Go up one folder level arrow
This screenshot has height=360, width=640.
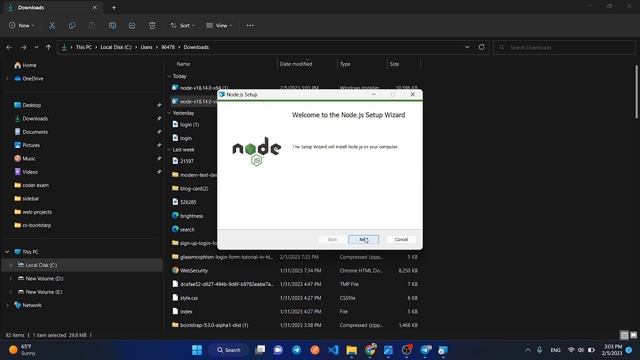coord(49,47)
